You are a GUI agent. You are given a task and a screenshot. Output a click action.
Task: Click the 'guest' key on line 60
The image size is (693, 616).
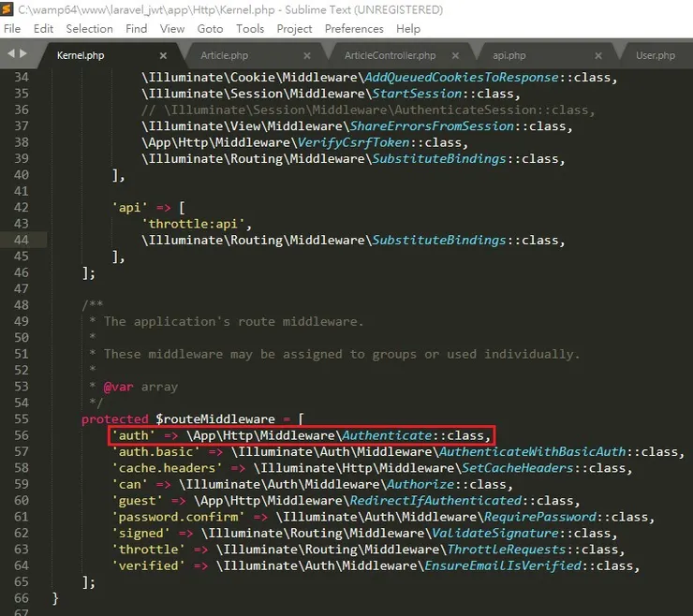(137, 501)
